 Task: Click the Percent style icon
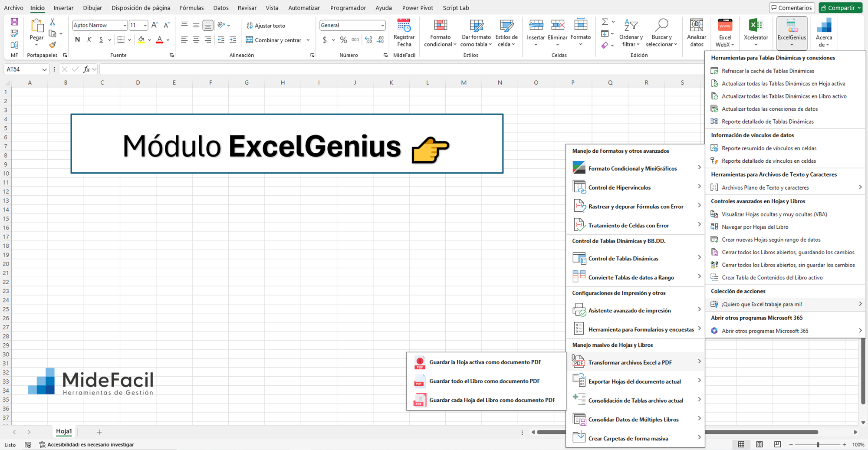click(x=343, y=40)
